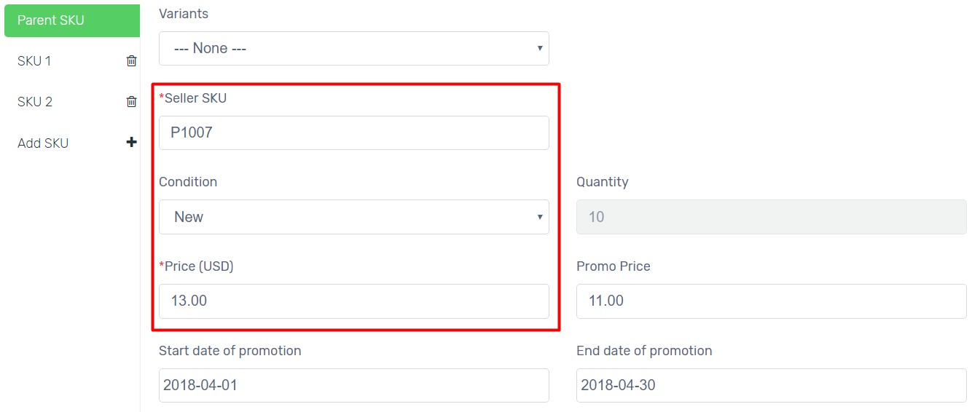Focus the Seller SKU field P1007
980x412 pixels.
click(354, 132)
